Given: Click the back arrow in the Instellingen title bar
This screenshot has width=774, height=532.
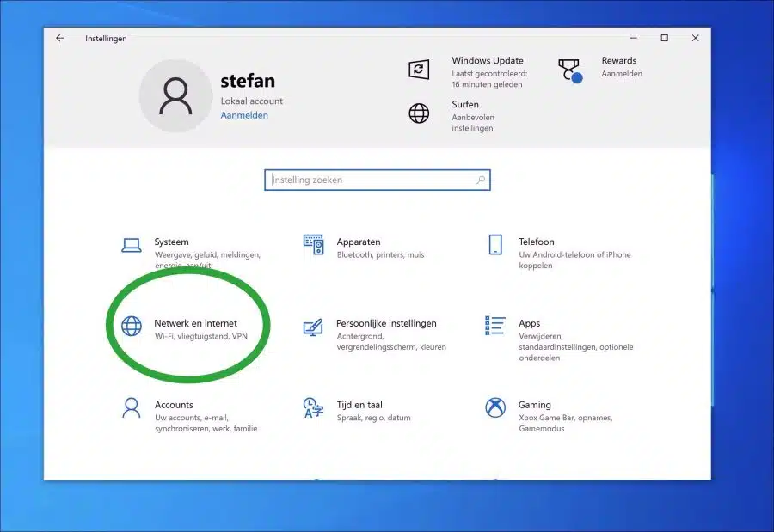Looking at the screenshot, I should pyautogui.click(x=60, y=38).
